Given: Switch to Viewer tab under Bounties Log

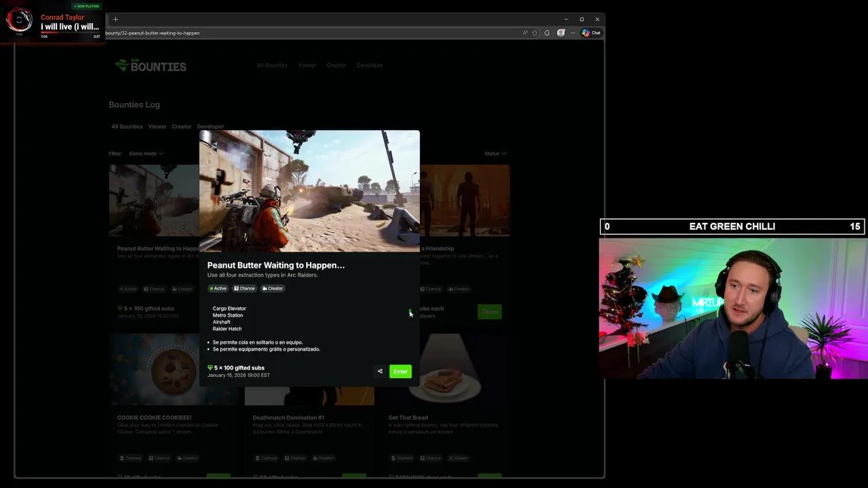Looking at the screenshot, I should coord(157,126).
